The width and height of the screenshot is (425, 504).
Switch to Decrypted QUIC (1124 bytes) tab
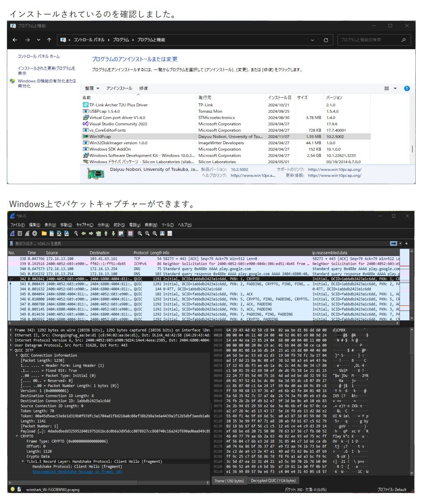273,481
